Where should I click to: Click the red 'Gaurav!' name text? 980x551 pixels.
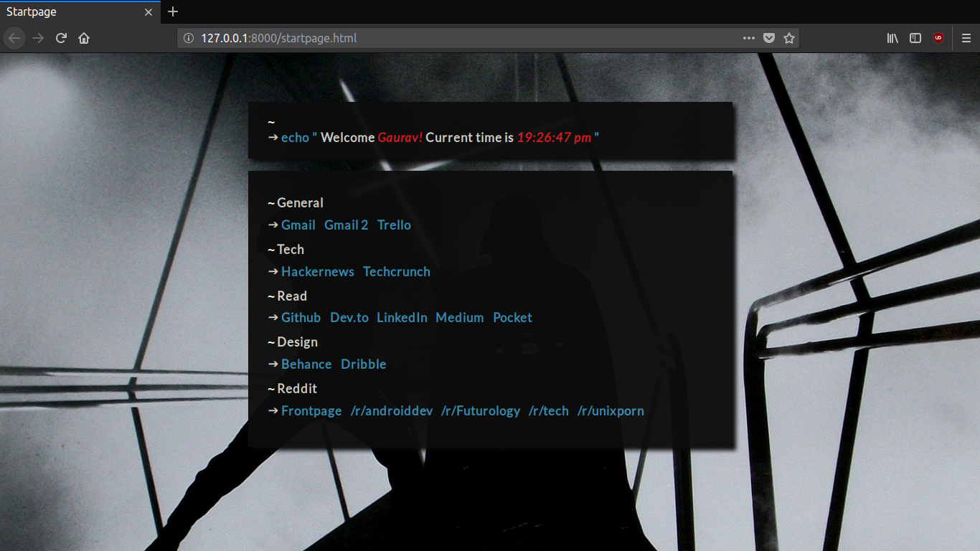click(x=400, y=137)
